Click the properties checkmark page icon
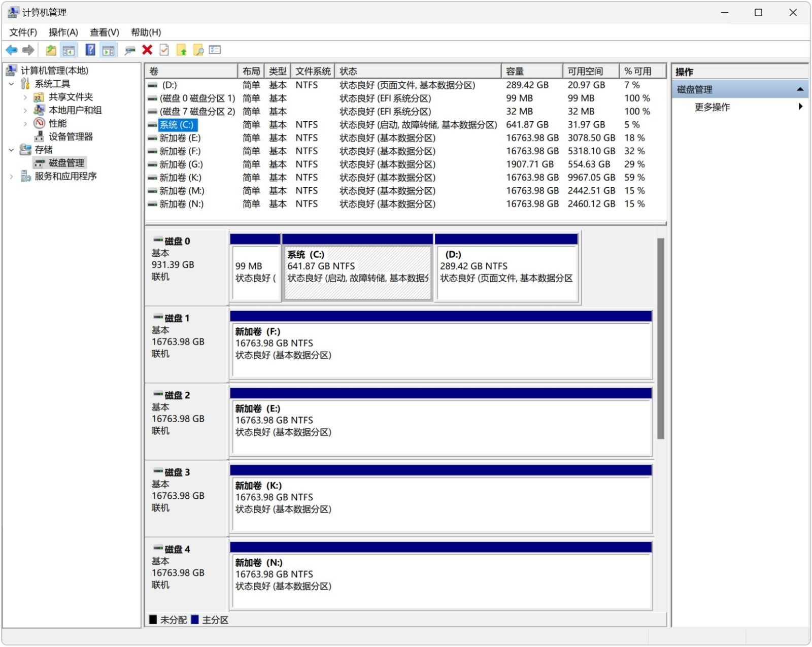This screenshot has height=647, width=812. click(x=164, y=50)
